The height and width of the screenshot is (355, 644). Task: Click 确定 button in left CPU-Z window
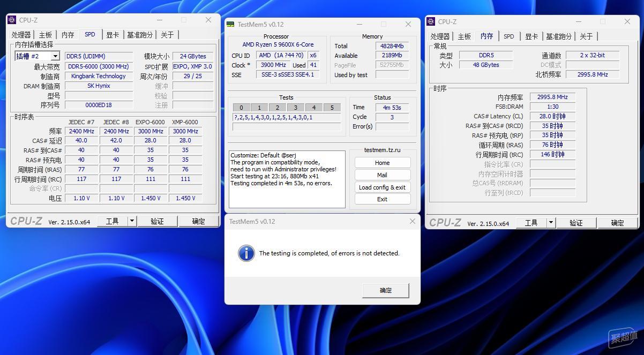tap(198, 221)
